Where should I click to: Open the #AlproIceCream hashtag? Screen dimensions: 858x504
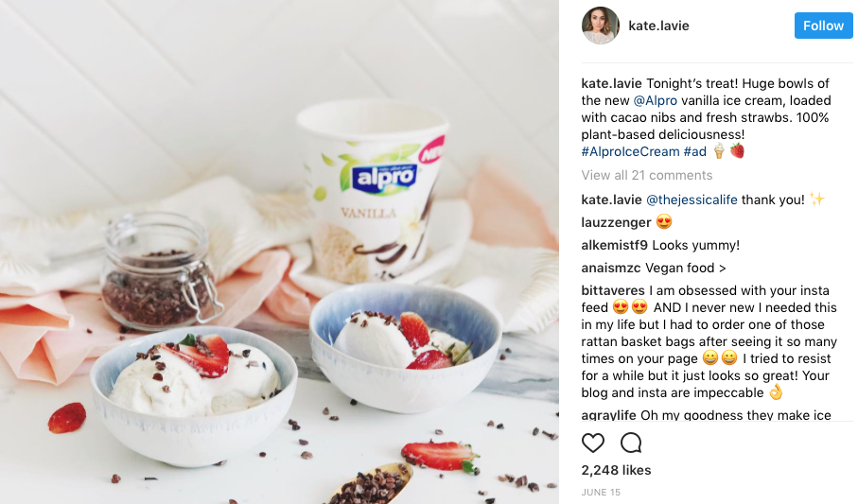(630, 151)
